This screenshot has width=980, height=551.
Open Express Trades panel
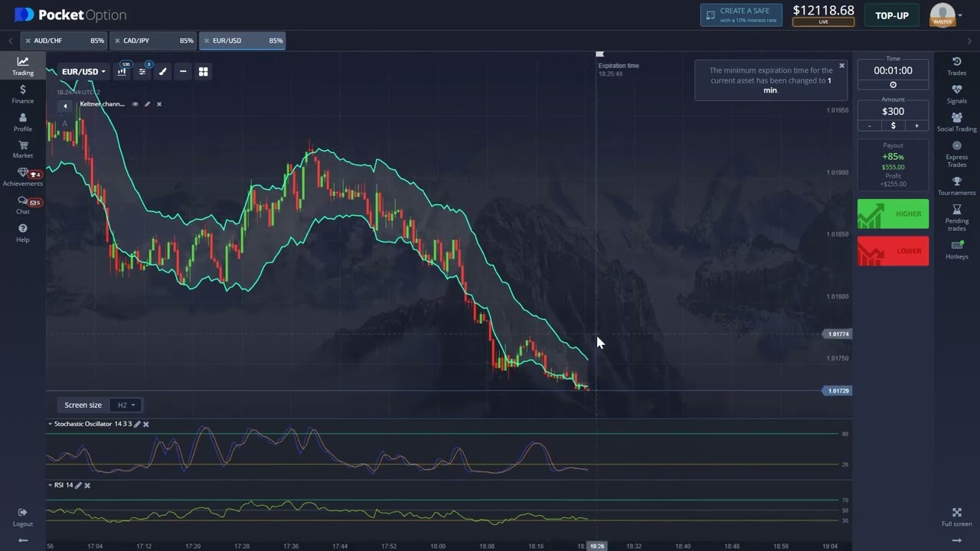tap(956, 154)
